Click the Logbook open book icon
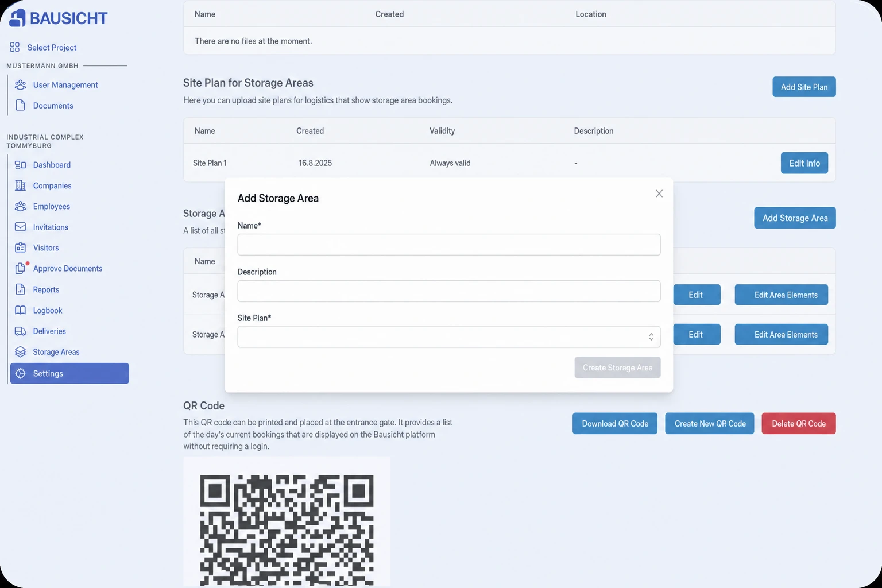882x588 pixels. (21, 310)
